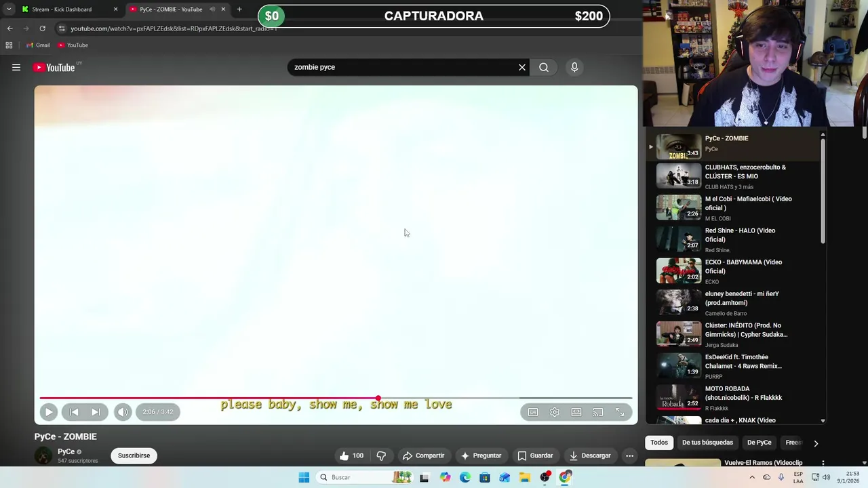Dislike the video with thumbs down
Viewport: 868px width, 488px height.
(x=381, y=455)
